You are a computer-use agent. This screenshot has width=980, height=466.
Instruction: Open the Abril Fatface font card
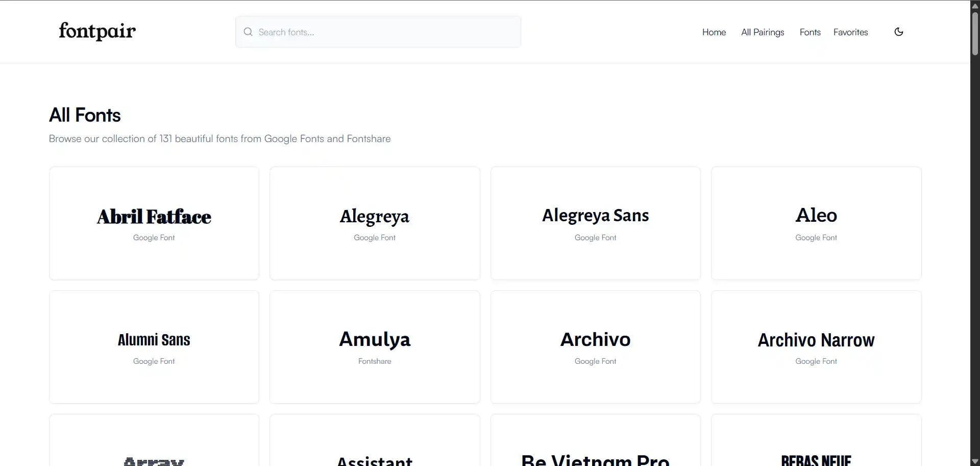click(x=154, y=223)
